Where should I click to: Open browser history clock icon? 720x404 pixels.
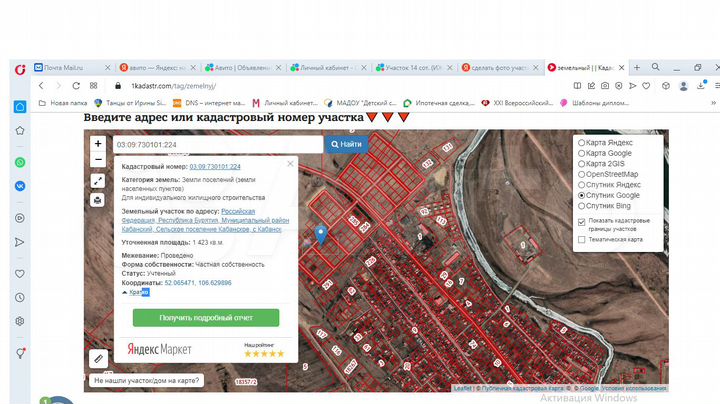coord(20,297)
